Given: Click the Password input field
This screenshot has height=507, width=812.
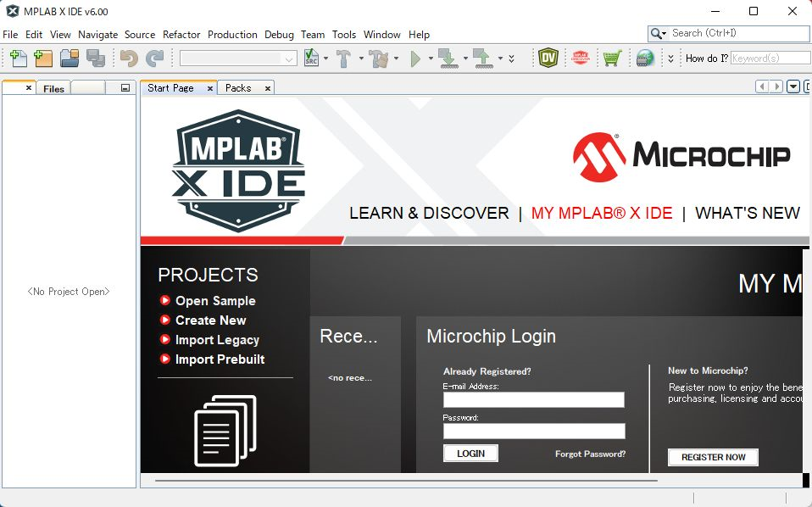Looking at the screenshot, I should click(534, 431).
